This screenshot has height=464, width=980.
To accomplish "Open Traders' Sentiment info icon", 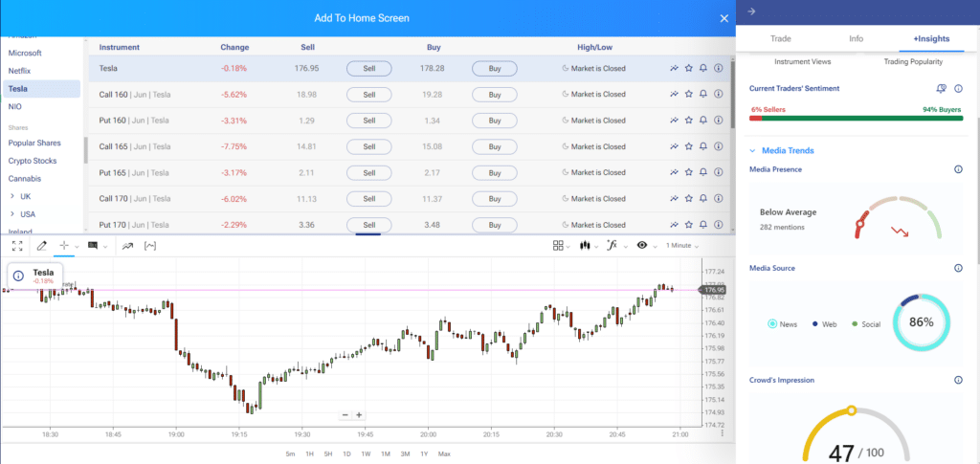I will tap(958, 89).
